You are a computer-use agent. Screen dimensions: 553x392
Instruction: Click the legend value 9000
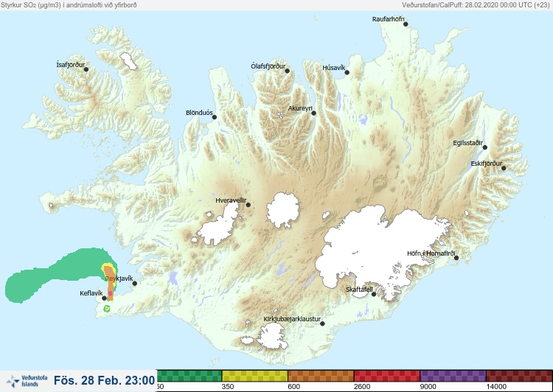[428, 387]
